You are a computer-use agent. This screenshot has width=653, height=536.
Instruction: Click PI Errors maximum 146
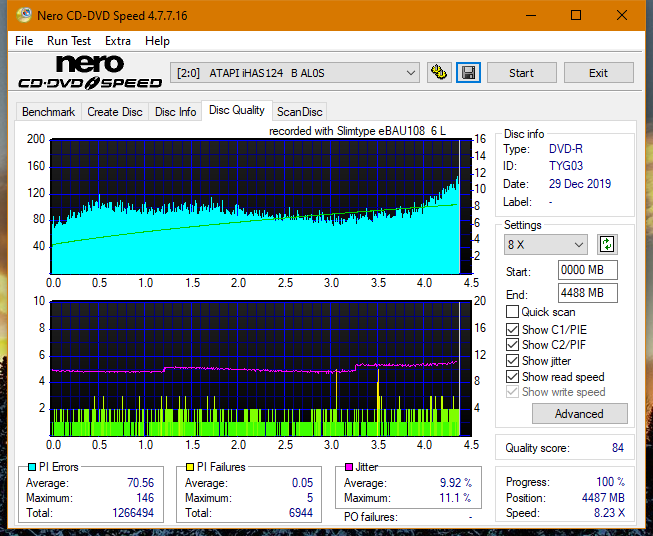point(145,498)
